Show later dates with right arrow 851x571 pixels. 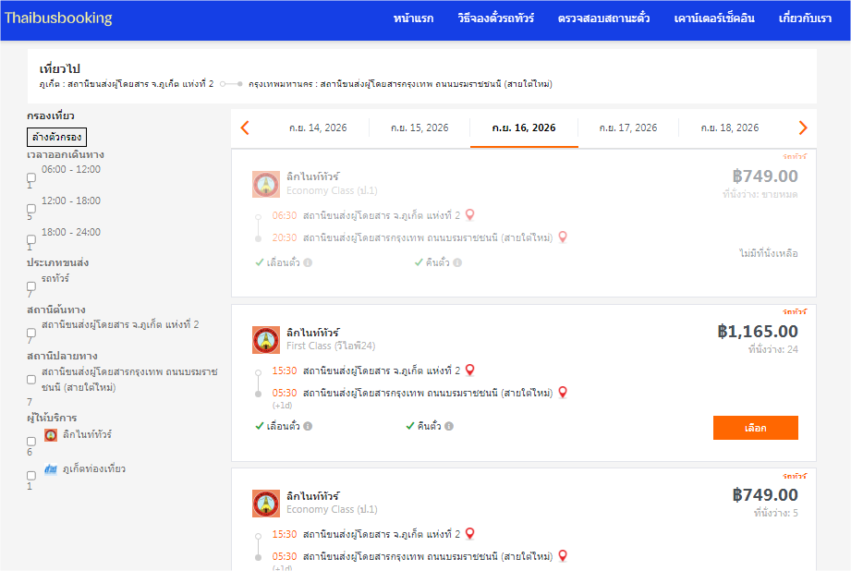[803, 128]
